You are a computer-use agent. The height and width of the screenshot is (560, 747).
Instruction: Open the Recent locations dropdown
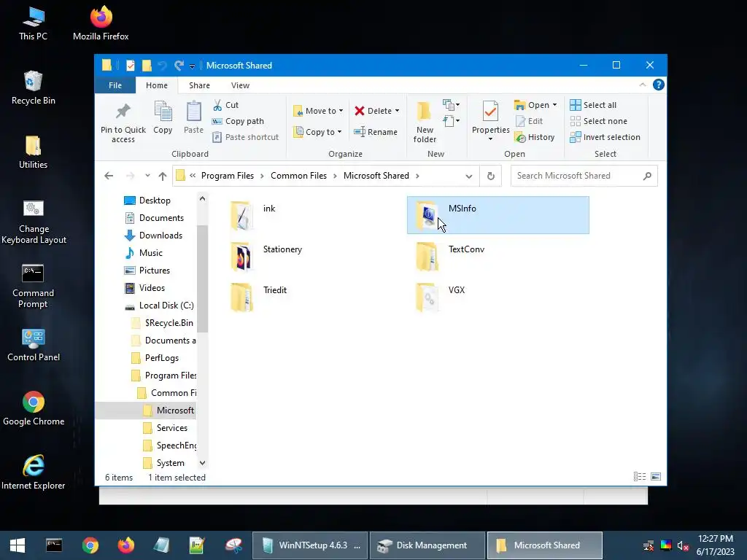tap(147, 176)
